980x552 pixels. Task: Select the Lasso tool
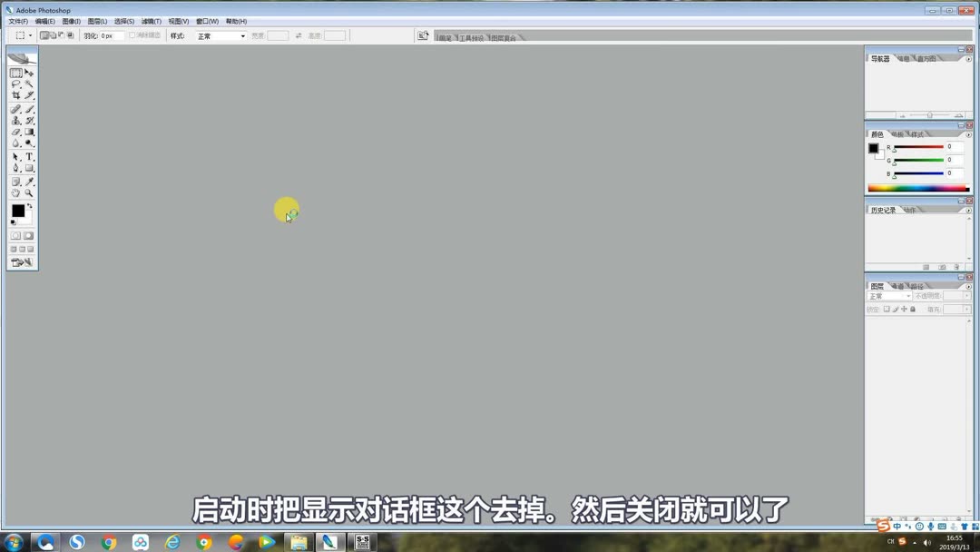(15, 83)
